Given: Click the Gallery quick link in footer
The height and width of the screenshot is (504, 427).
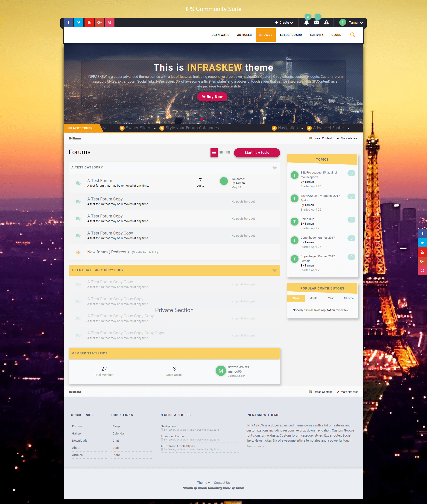Looking at the screenshot, I should 77,433.
